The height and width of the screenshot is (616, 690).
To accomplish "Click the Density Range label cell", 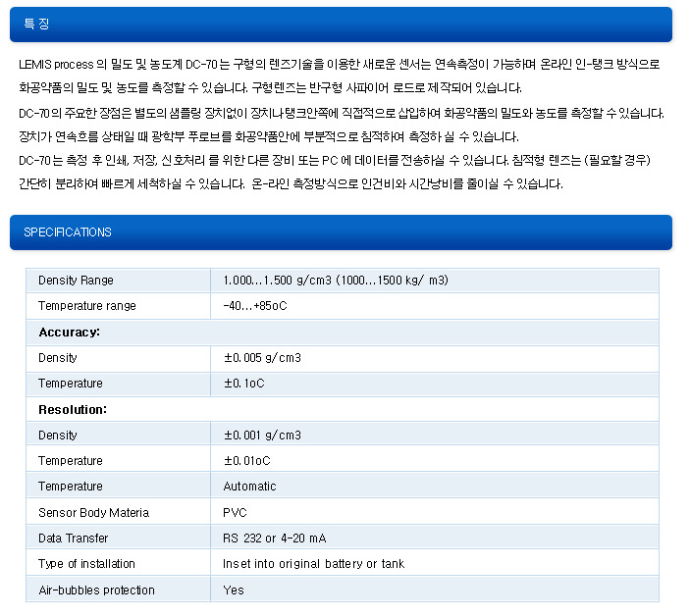I will tap(76, 281).
